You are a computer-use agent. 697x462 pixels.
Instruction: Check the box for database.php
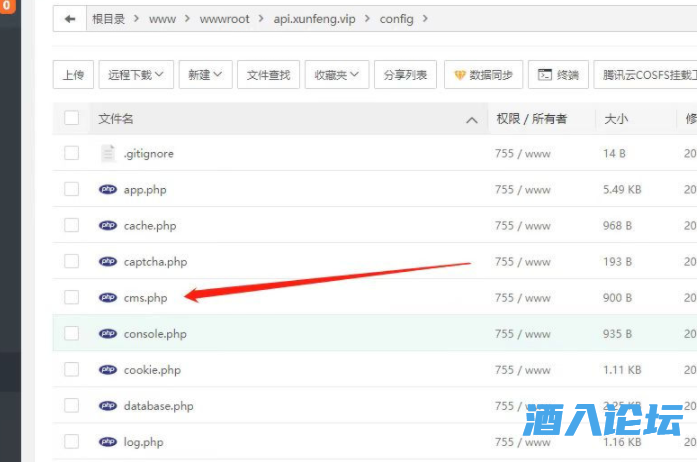[72, 405]
